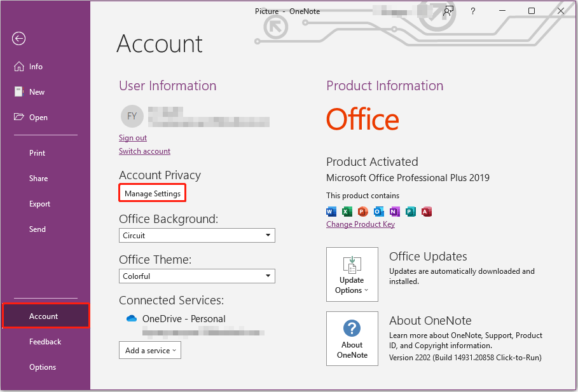
Task: Click the Outlook icon in product contents
Action: (x=378, y=211)
